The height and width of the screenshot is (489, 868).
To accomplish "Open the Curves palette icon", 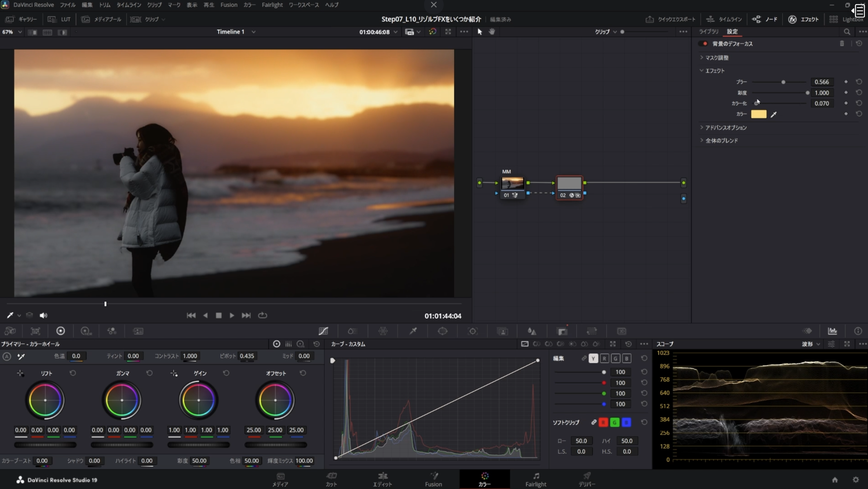I will [x=323, y=331].
